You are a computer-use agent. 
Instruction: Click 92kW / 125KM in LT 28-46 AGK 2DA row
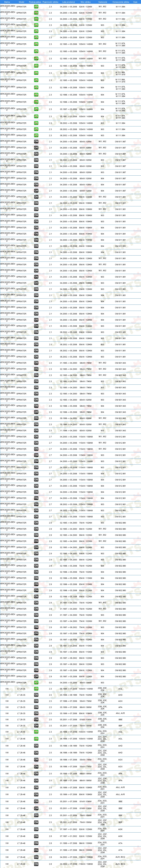(x=86, y=829)
